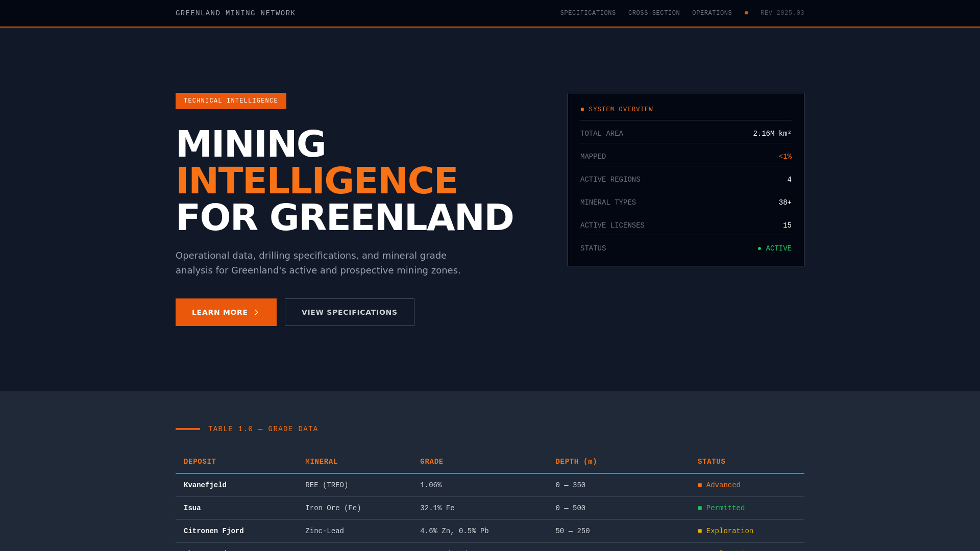Click the 0 — 500 depth cell
The width and height of the screenshot is (980, 551).
pyautogui.click(x=571, y=508)
